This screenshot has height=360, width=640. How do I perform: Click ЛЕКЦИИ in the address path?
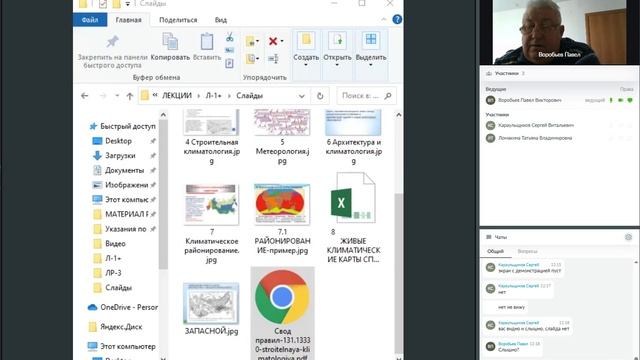click(x=177, y=96)
